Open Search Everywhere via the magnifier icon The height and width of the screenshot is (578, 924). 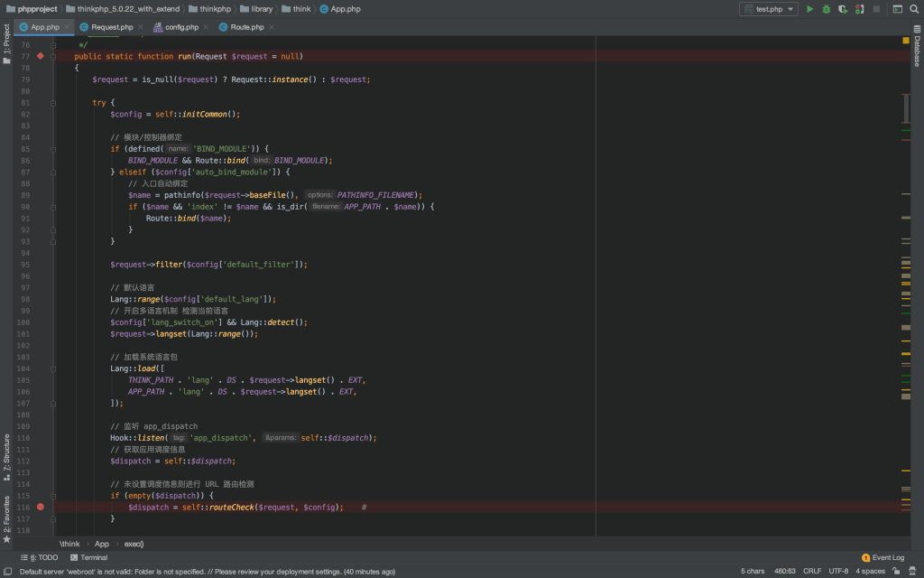pos(914,9)
